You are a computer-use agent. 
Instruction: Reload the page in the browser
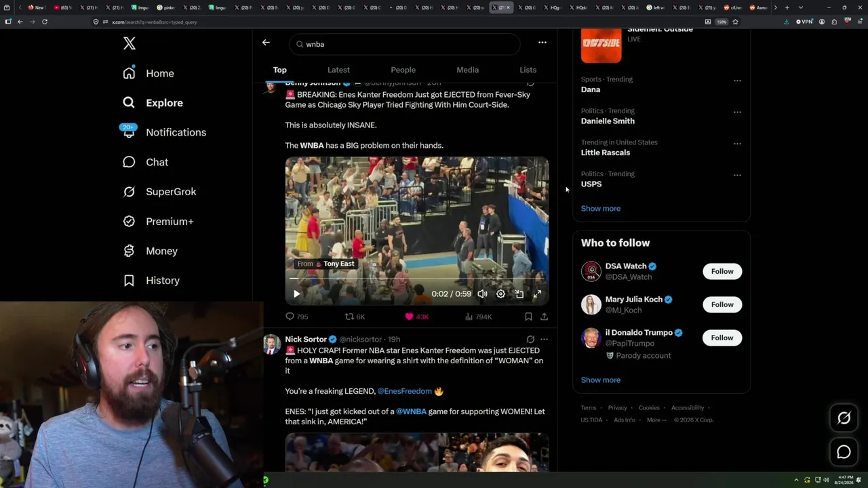click(45, 22)
